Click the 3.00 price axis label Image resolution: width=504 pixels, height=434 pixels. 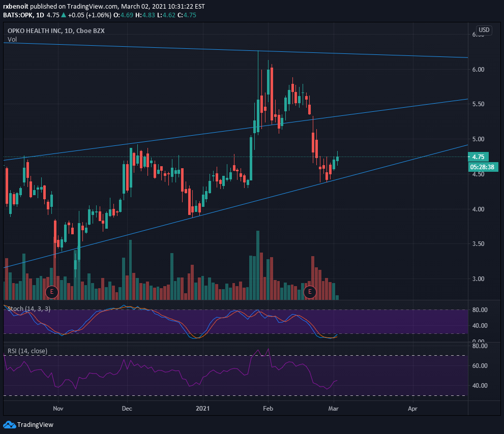coord(478,279)
